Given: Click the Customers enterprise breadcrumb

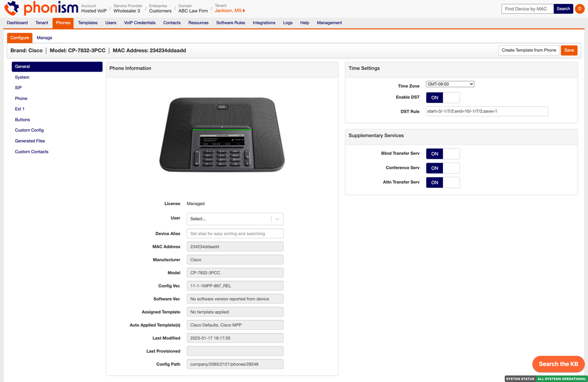Looking at the screenshot, I should pos(160,11).
